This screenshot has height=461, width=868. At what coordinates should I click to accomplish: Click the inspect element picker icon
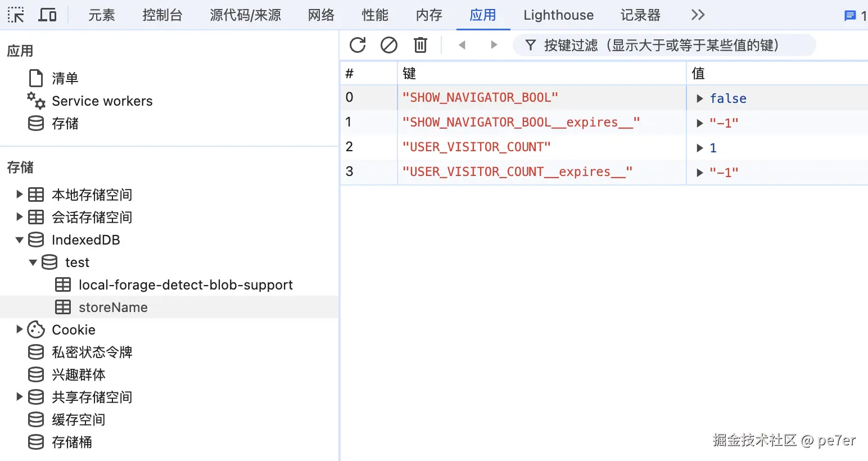[x=16, y=15]
